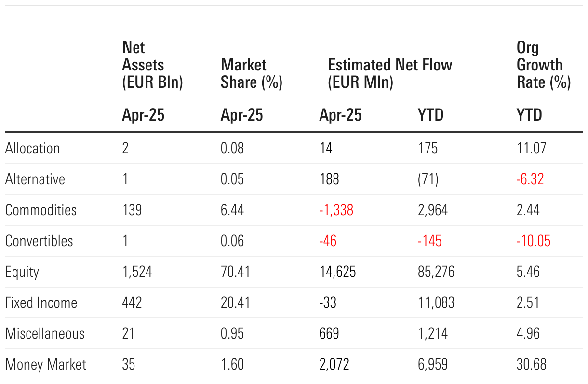The width and height of the screenshot is (588, 384).
Task: Select the Convertibles row label
Action: pos(40,241)
